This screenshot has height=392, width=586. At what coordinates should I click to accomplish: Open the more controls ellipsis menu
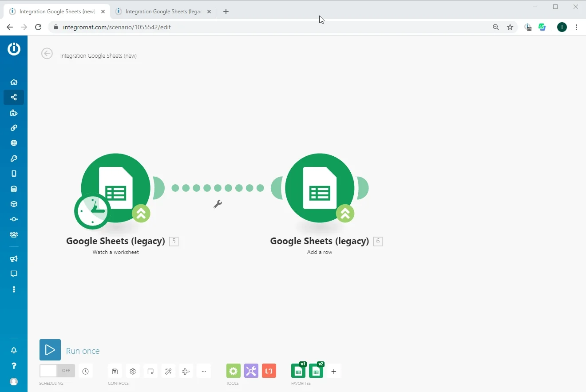coord(204,371)
